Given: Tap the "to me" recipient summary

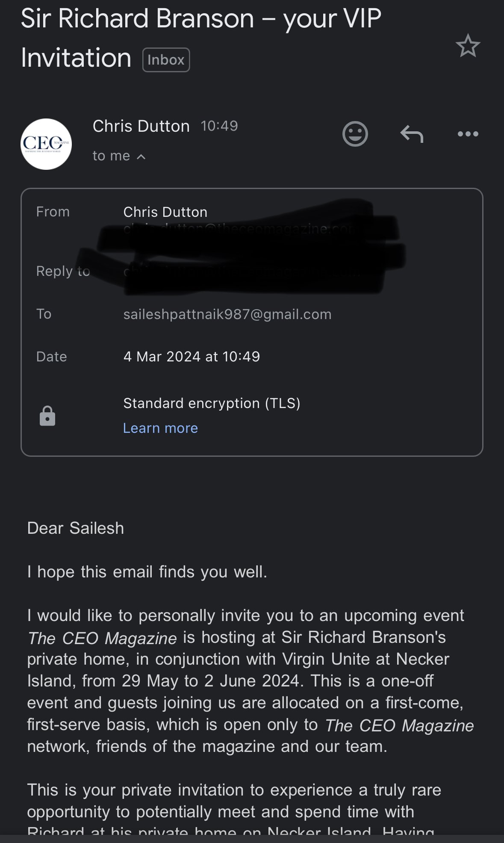Looking at the screenshot, I should click(x=111, y=156).
